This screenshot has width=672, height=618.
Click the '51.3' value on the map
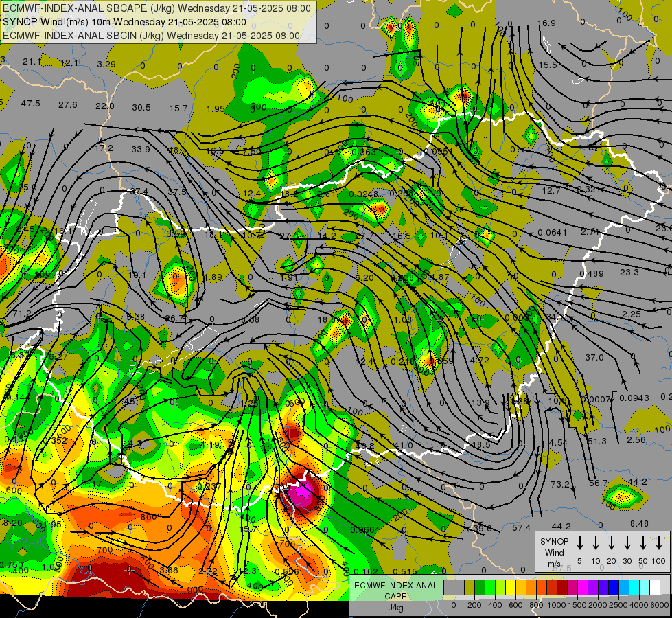597,441
